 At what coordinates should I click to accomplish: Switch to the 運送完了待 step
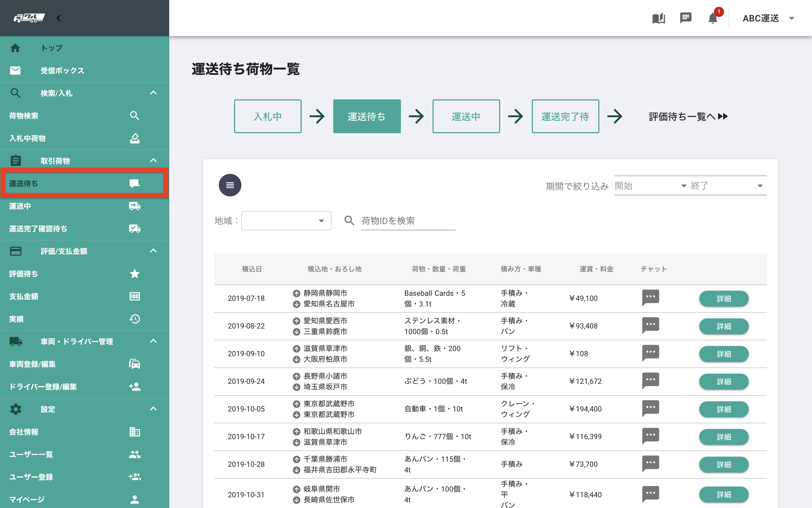click(565, 116)
